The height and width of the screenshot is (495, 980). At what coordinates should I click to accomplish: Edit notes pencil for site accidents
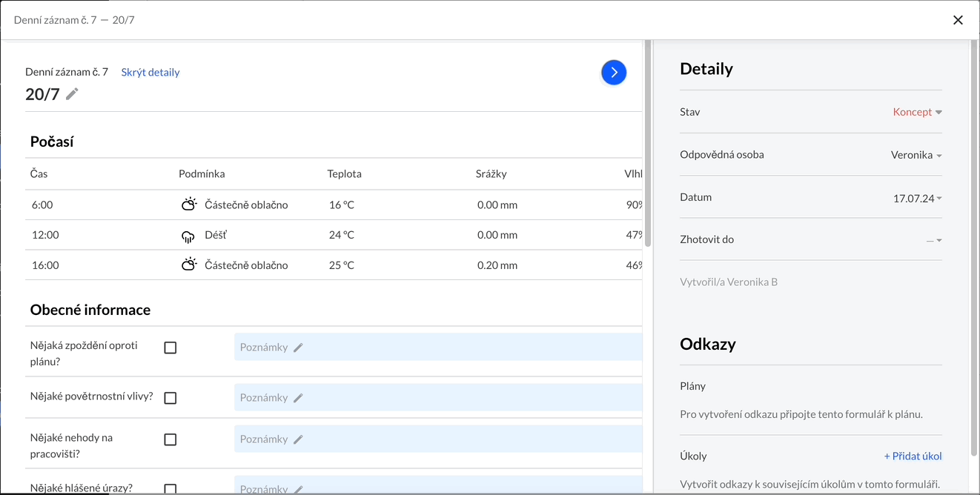(298, 439)
